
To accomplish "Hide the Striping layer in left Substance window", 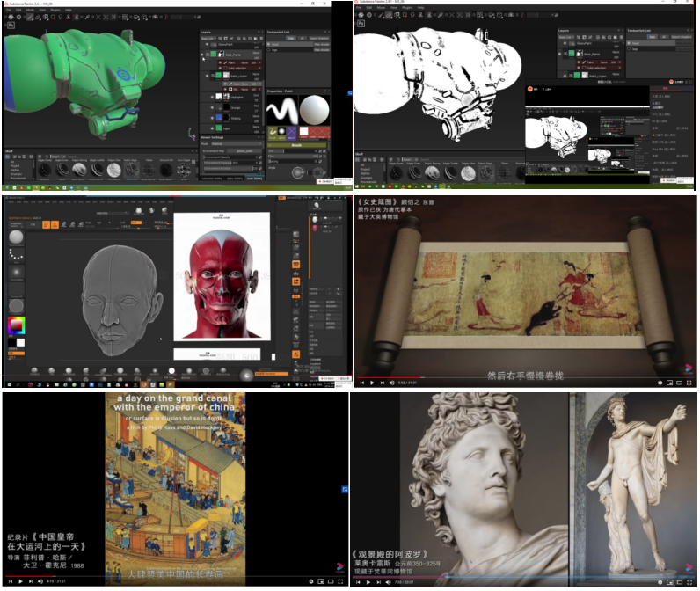I will point(212,118).
